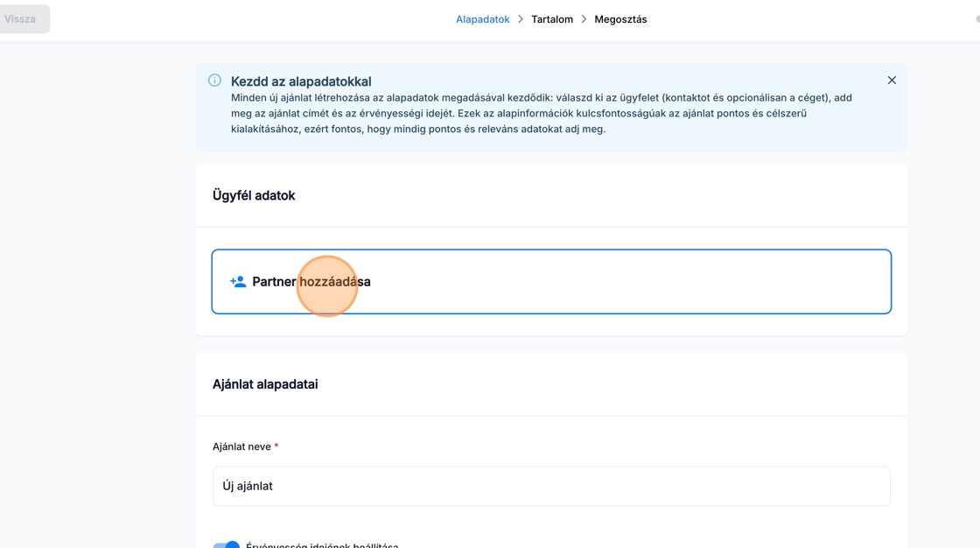980x548 pixels.
Task: Click the chevron between Tartalom and Megosztás
Action: (x=584, y=19)
